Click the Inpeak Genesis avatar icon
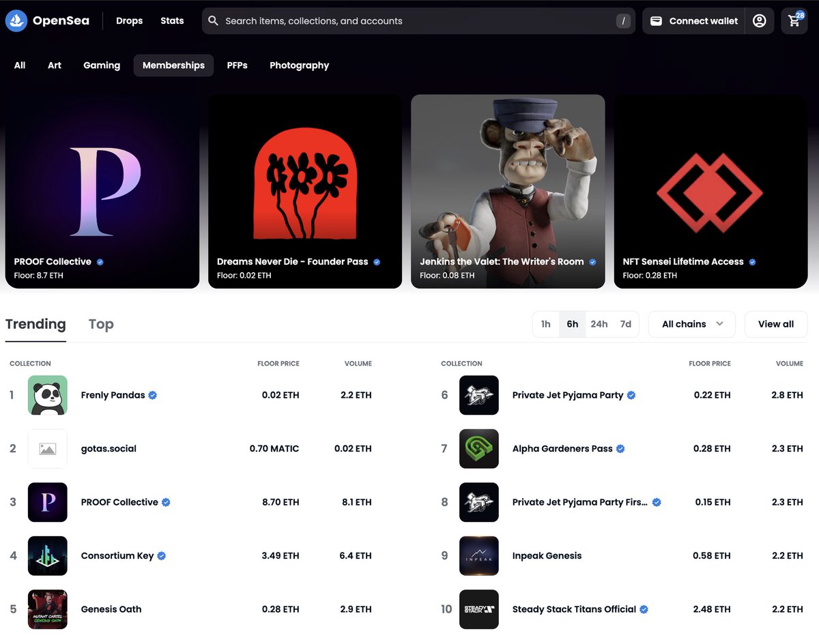The width and height of the screenshot is (819, 644). 479,556
